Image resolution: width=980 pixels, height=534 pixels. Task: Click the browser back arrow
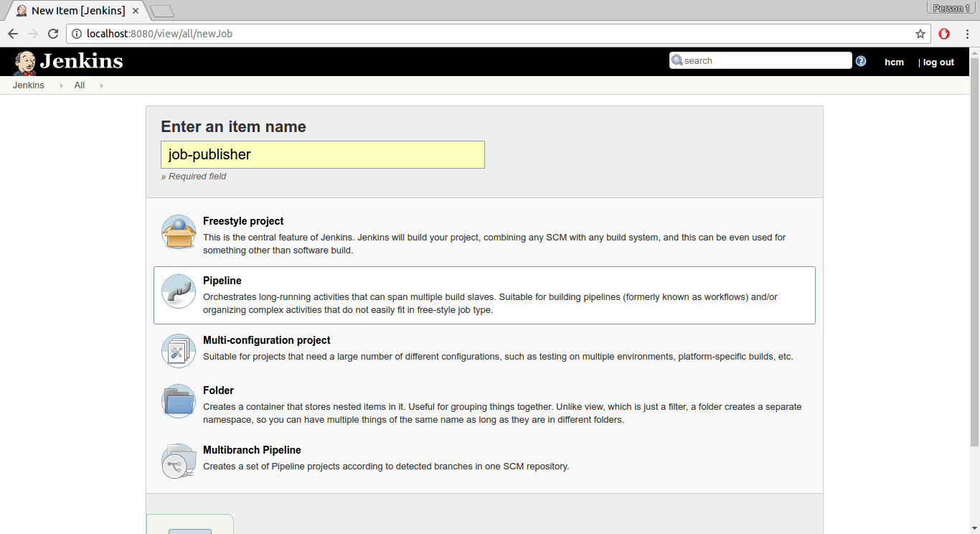pyautogui.click(x=13, y=34)
